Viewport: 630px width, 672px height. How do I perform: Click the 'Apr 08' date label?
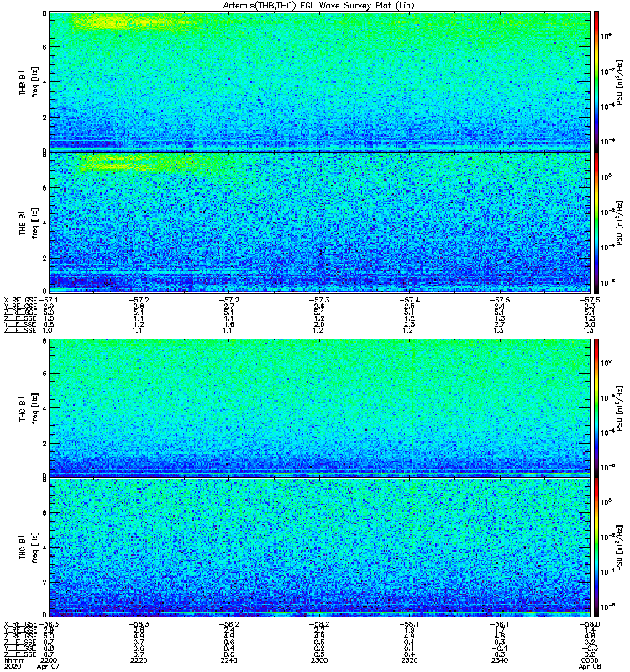(x=590, y=666)
